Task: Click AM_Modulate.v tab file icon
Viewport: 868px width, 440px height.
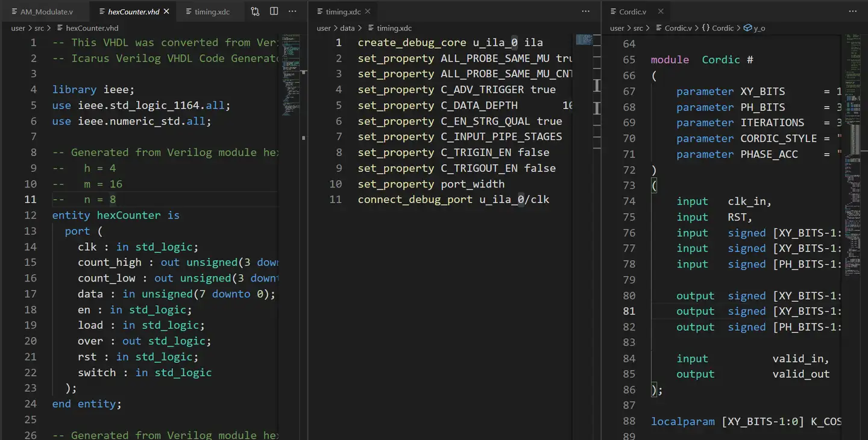Action: [x=14, y=11]
